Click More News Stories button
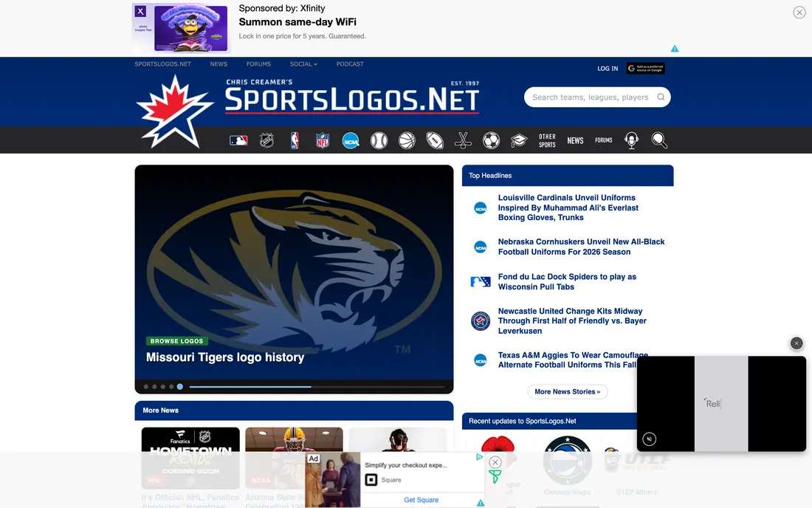 coord(568,391)
